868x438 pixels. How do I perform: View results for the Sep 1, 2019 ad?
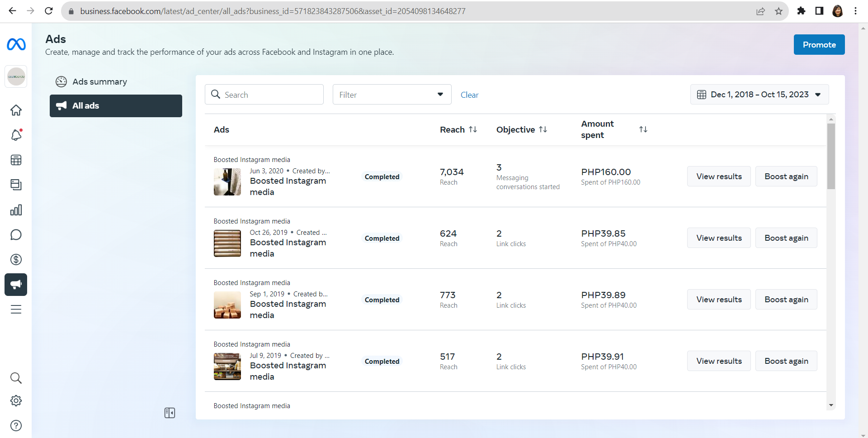click(719, 300)
